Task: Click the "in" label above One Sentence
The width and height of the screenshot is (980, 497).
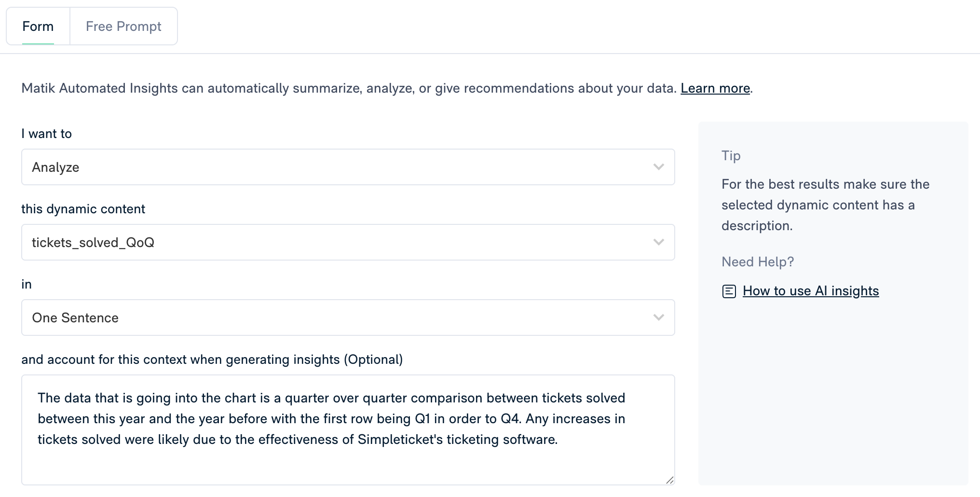Action: point(27,284)
